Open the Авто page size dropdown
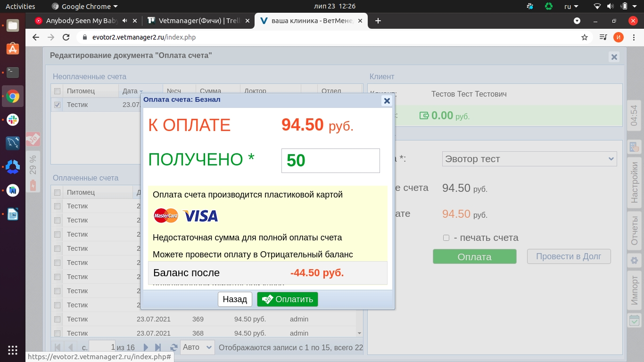The height and width of the screenshot is (362, 644). (197, 347)
